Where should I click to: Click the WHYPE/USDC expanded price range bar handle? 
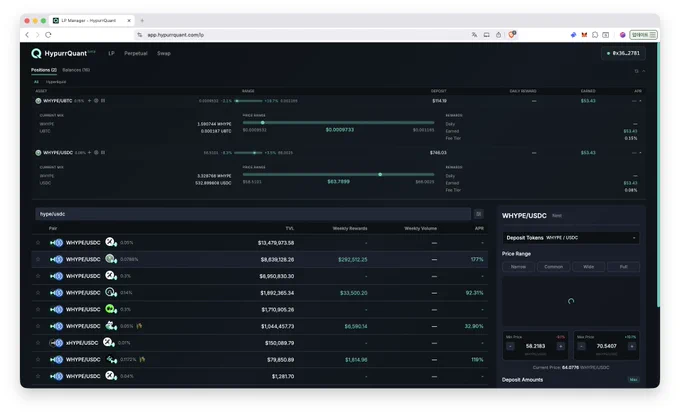pos(380,174)
